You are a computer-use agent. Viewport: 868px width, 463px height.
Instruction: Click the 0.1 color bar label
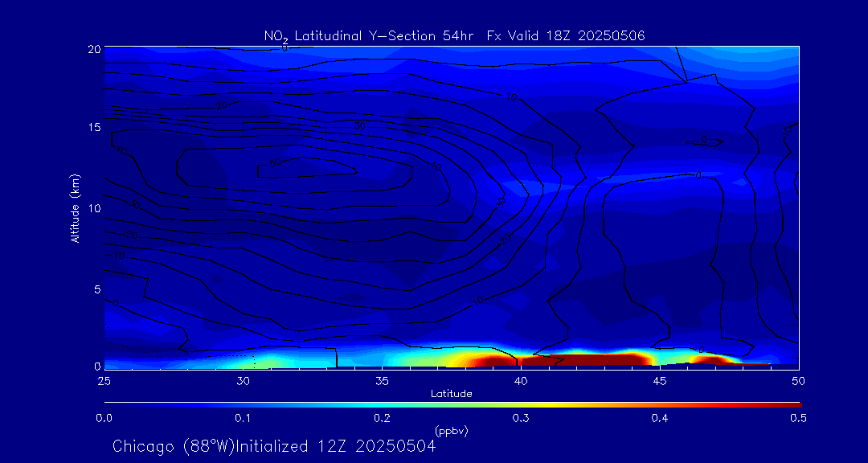pyautogui.click(x=243, y=418)
